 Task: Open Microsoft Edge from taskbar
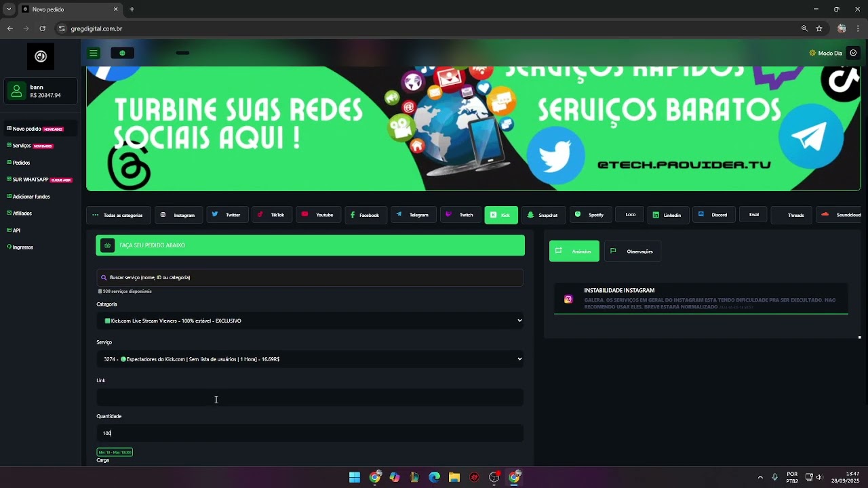pos(434,477)
